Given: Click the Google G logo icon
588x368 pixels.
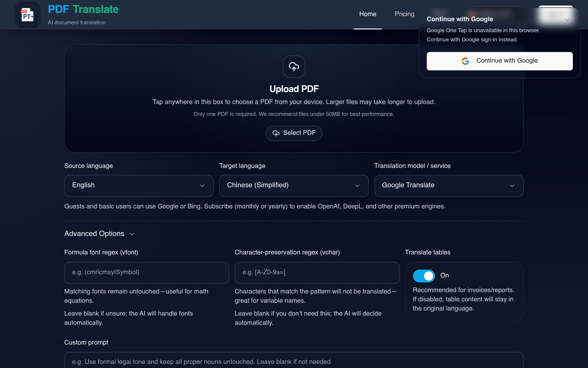Looking at the screenshot, I should 465,61.
